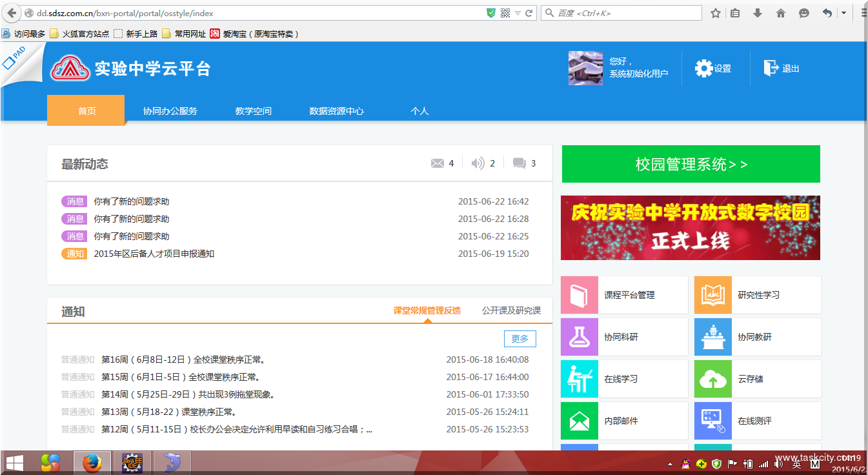
Task: Open 协同科研 via the purple flask icon
Action: click(x=579, y=336)
